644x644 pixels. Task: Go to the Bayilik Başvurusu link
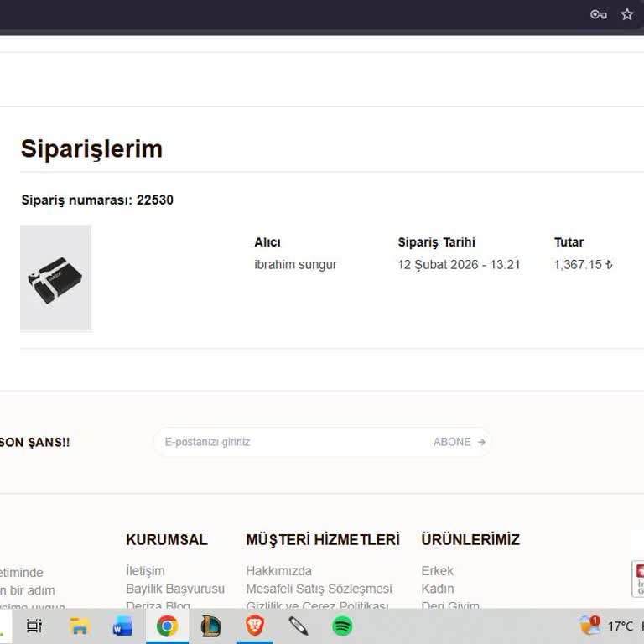[175, 589]
